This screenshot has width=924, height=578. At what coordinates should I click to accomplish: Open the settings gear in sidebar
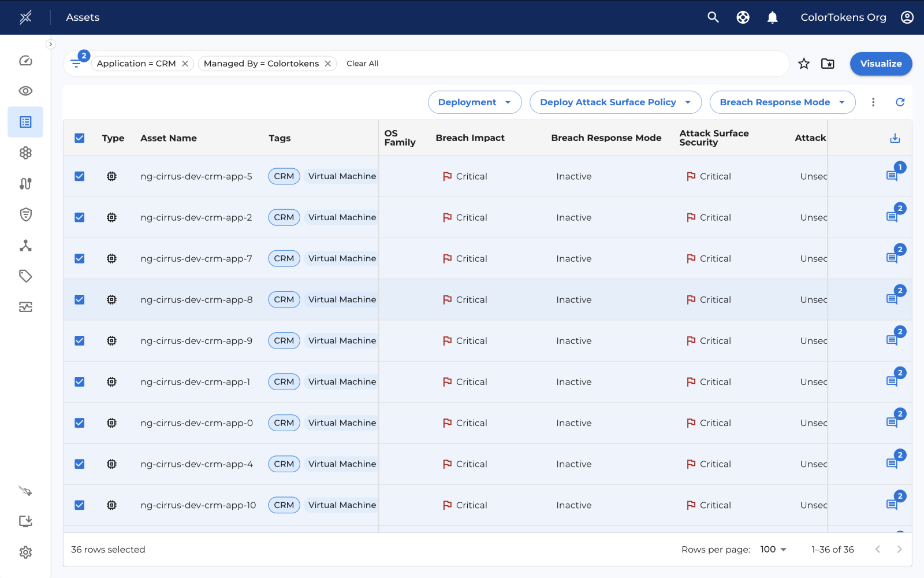(25, 552)
